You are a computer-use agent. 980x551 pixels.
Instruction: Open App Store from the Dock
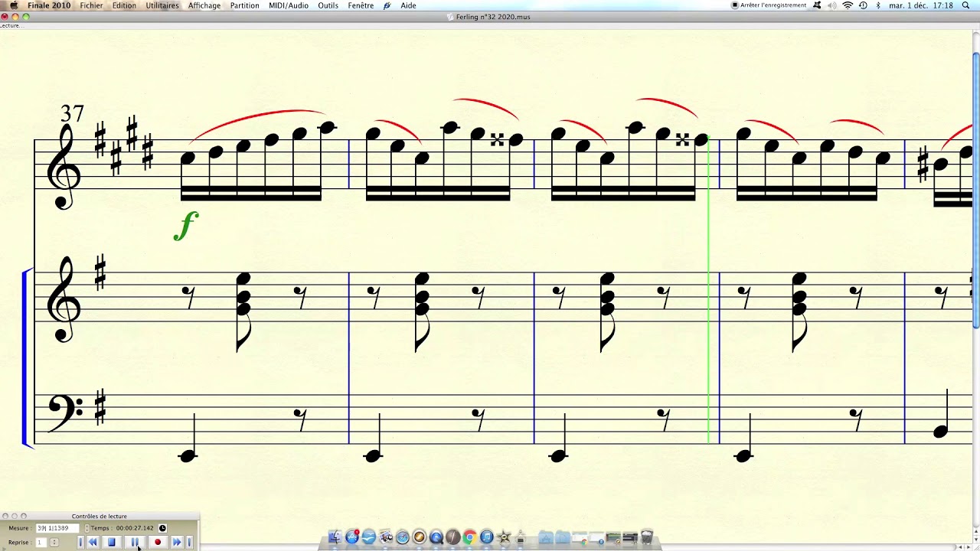click(352, 537)
